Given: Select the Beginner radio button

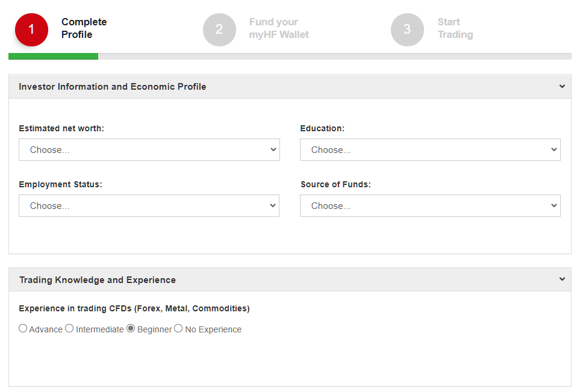Looking at the screenshot, I should point(131,328).
